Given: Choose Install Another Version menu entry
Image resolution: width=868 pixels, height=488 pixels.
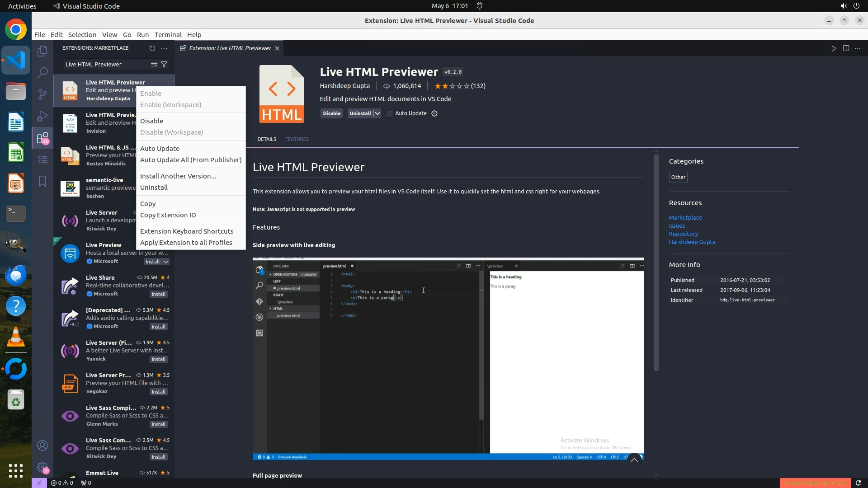Looking at the screenshot, I should pos(178,176).
